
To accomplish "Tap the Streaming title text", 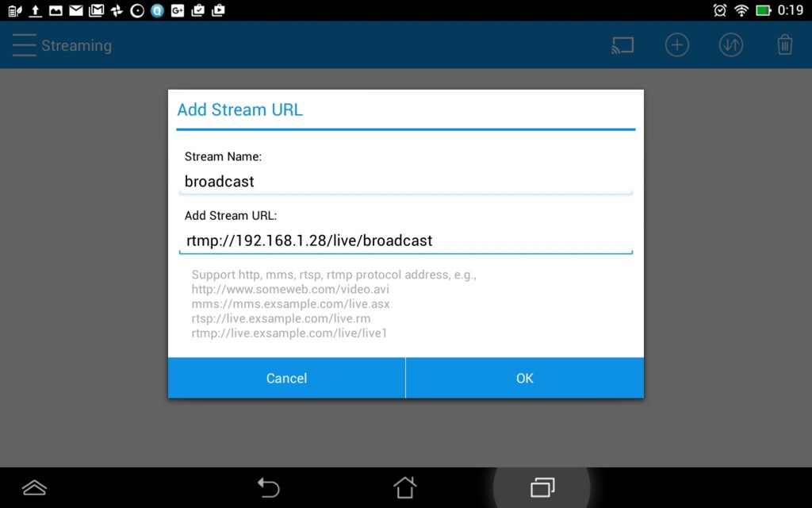I will (x=77, y=45).
